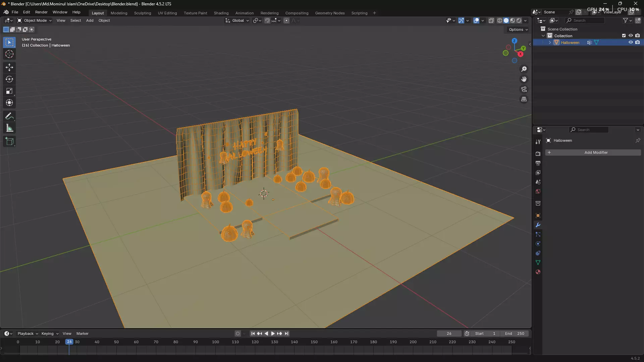The width and height of the screenshot is (644, 362).
Task: Toggle viewport gizmos display
Action: [x=461, y=20]
